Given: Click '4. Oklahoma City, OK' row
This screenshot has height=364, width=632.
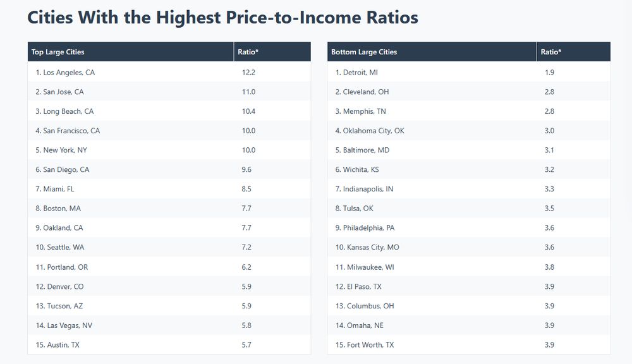Looking at the screenshot, I should (469, 131).
